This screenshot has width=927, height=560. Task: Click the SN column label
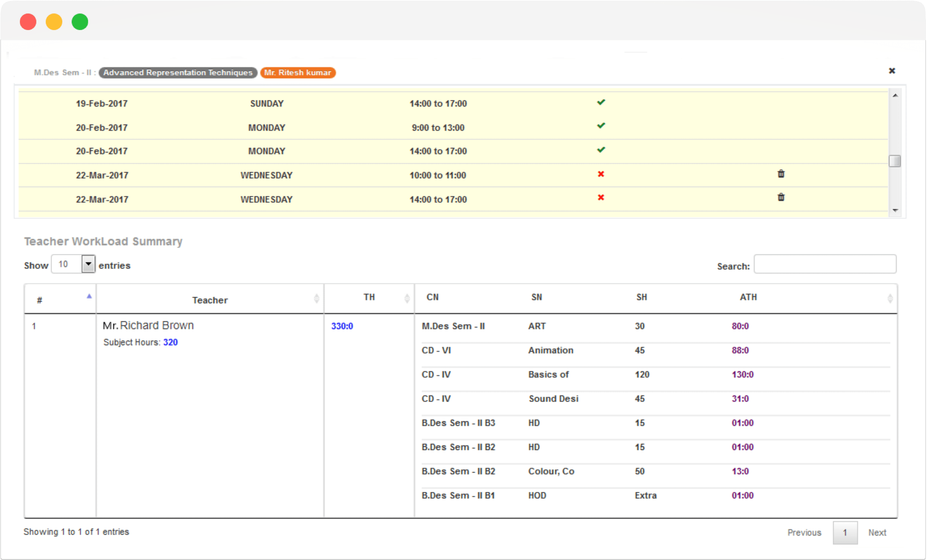click(536, 297)
